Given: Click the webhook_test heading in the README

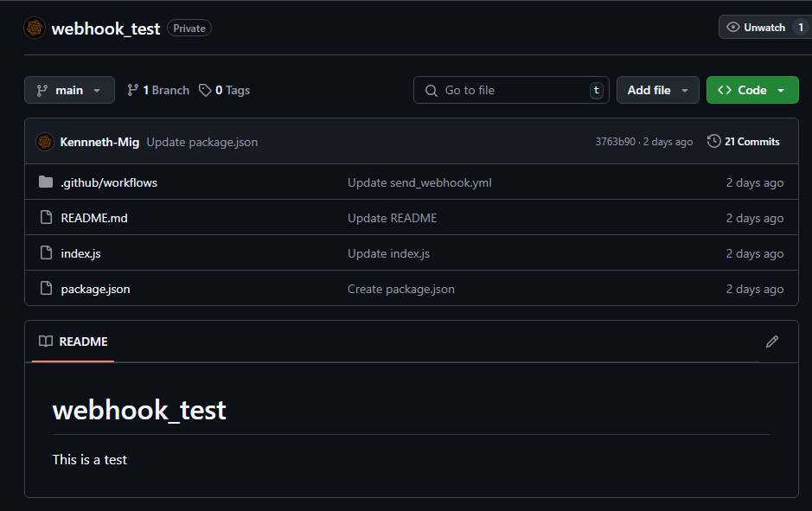Looking at the screenshot, I should click(x=139, y=410).
